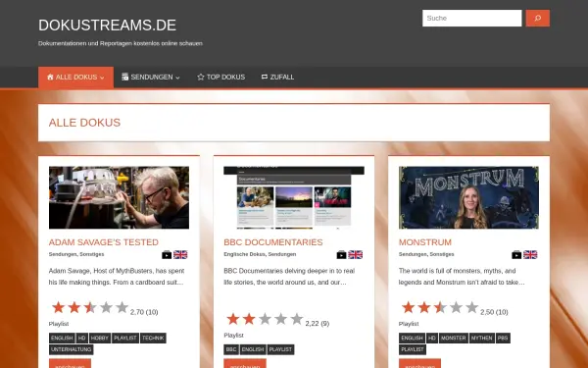The height and width of the screenshot is (368, 588).
Task: Select ENGLISH tag on Adam Savage's Tested
Action: (x=62, y=338)
